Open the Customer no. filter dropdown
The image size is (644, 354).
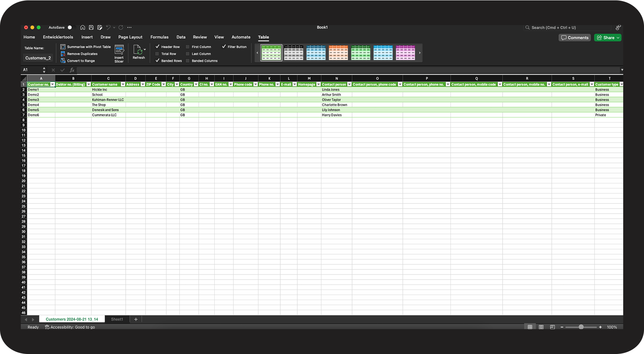click(x=52, y=84)
